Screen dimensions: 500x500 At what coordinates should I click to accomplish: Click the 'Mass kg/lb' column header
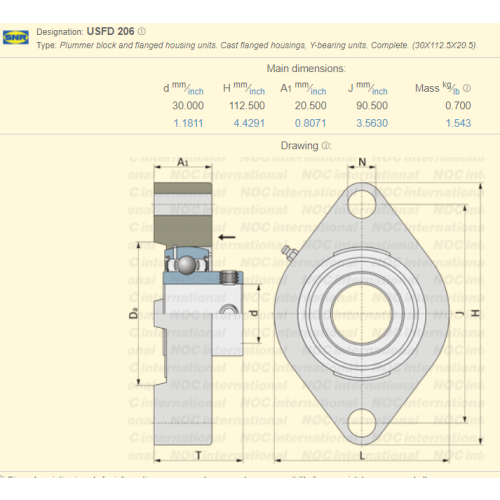point(438,88)
